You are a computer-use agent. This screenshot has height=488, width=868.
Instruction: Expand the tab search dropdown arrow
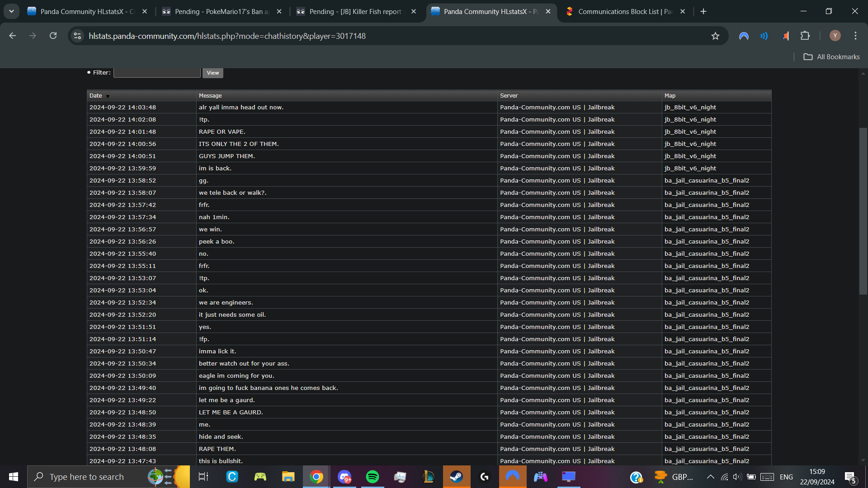coord(11,11)
